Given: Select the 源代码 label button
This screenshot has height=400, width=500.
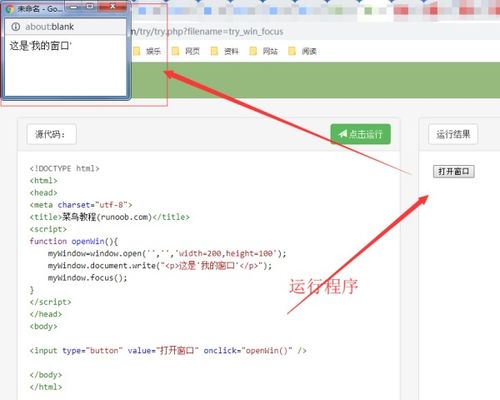Looking at the screenshot, I should pyautogui.click(x=51, y=134).
